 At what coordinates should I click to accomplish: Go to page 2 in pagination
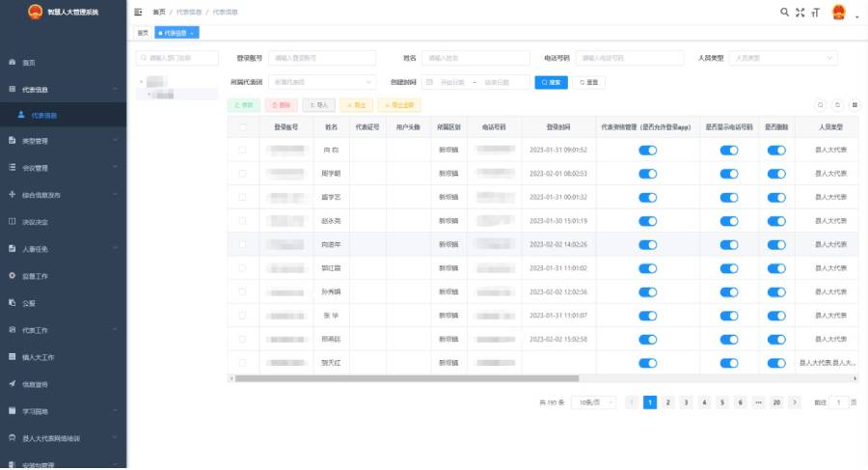[x=668, y=402]
